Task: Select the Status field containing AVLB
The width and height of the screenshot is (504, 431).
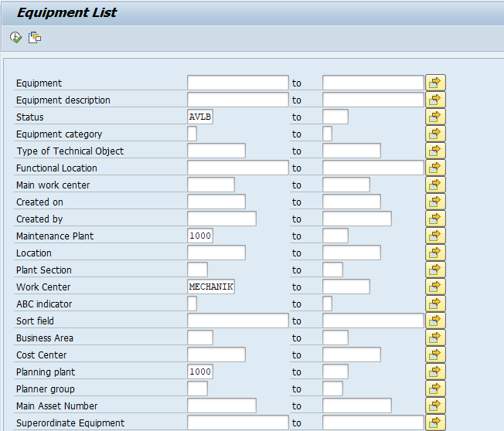Action: (199, 117)
